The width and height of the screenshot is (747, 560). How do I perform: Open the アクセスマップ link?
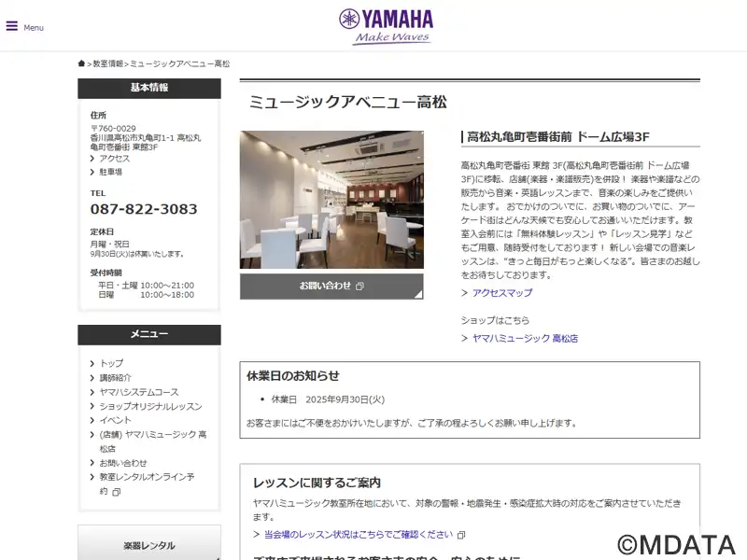(x=502, y=293)
